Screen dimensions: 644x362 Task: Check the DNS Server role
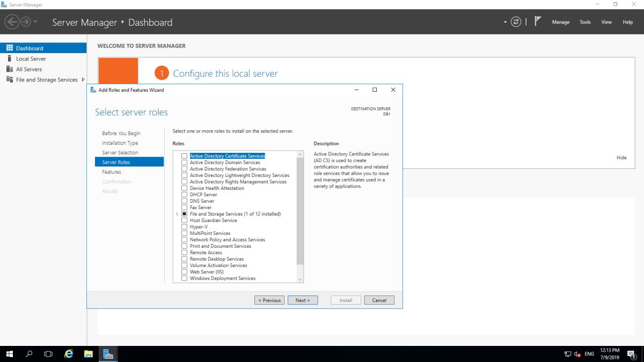(x=185, y=201)
